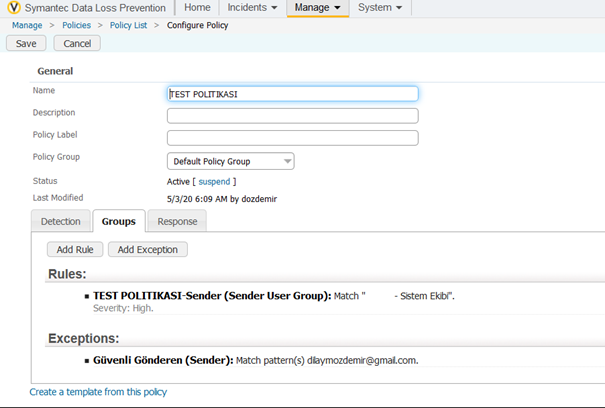Click the Severity: High text

(123, 308)
